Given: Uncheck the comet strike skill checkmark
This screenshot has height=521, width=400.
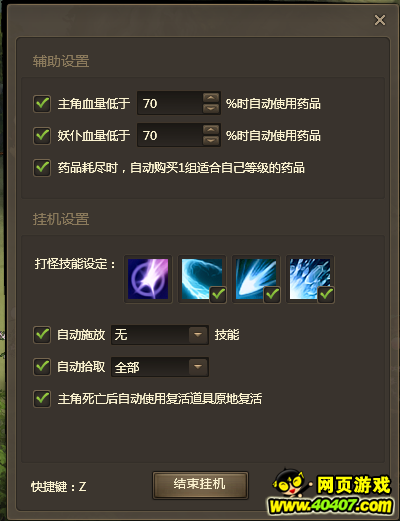Looking at the screenshot, I should pyautogui.click(x=272, y=294).
